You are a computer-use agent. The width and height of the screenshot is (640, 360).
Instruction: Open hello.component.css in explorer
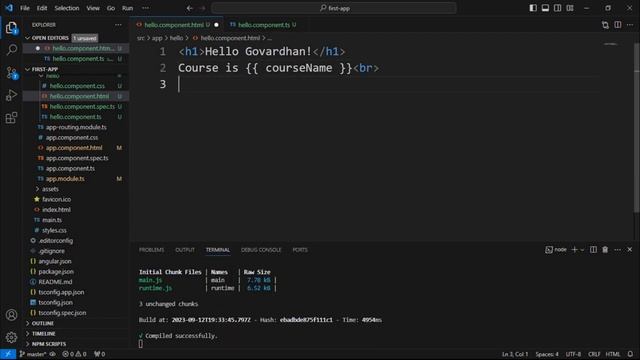[77, 86]
